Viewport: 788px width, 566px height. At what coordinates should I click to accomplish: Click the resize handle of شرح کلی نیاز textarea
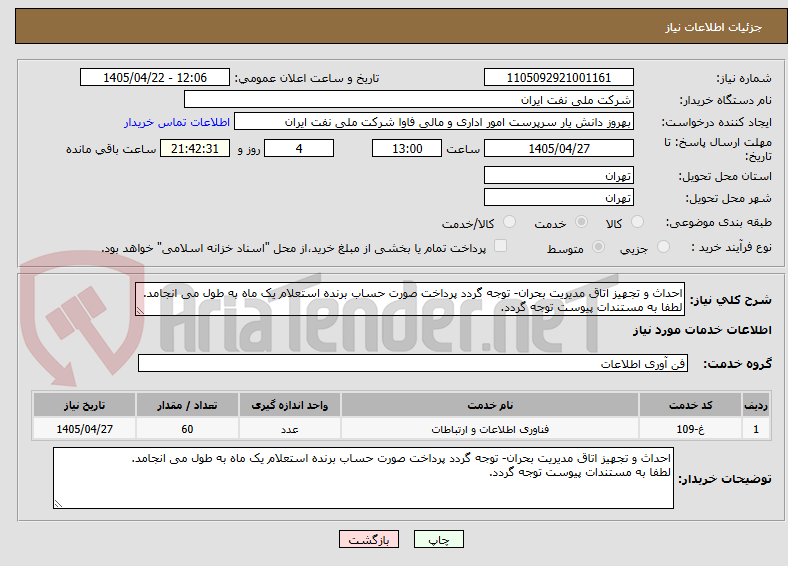(140, 311)
